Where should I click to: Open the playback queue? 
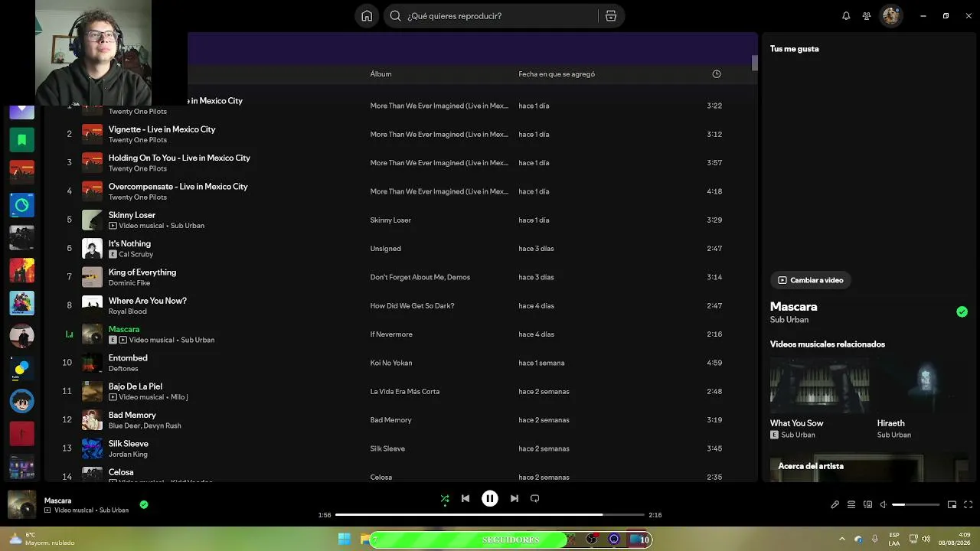pos(851,505)
